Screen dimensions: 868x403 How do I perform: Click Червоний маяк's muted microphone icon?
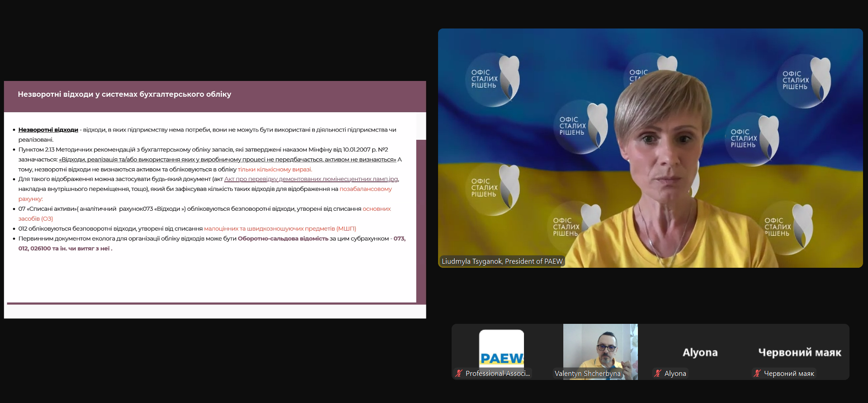tap(757, 374)
